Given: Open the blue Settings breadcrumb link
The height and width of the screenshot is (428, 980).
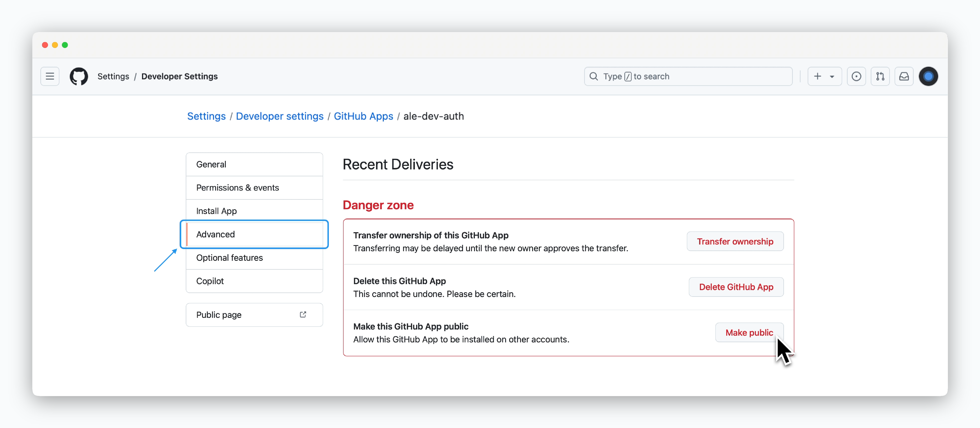Looking at the screenshot, I should 206,116.
